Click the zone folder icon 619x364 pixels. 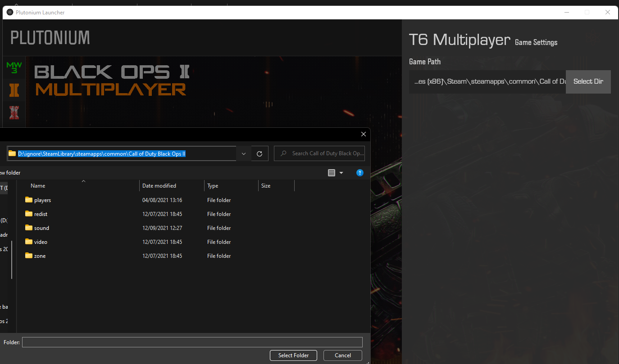click(29, 256)
